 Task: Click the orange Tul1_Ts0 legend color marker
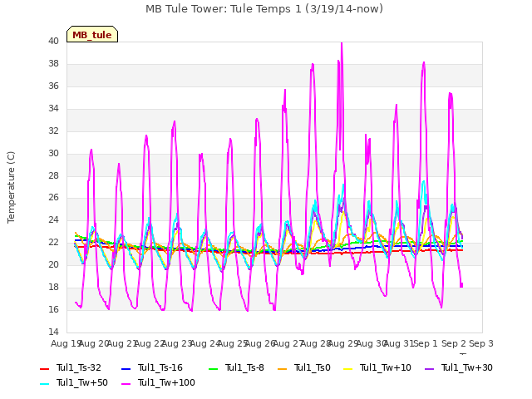[x=283, y=369]
